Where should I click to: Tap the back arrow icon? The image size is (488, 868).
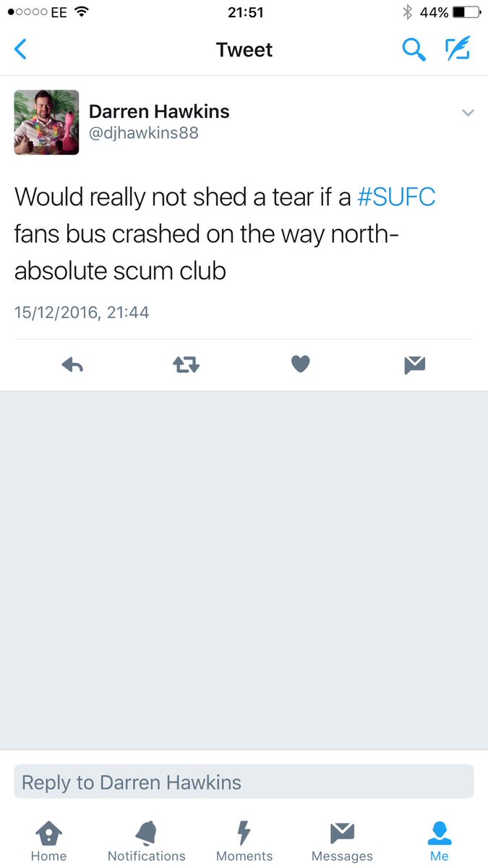pyautogui.click(x=21, y=50)
